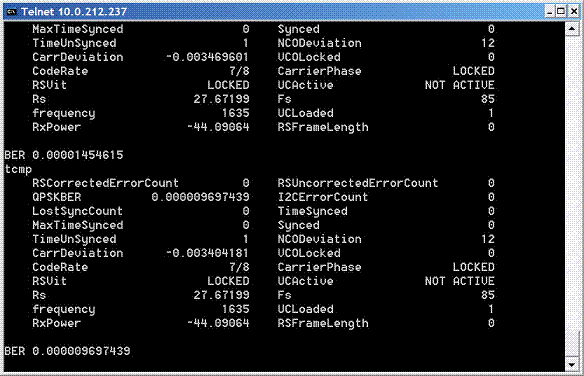Open the Telnet window system menu icon

(12, 12)
